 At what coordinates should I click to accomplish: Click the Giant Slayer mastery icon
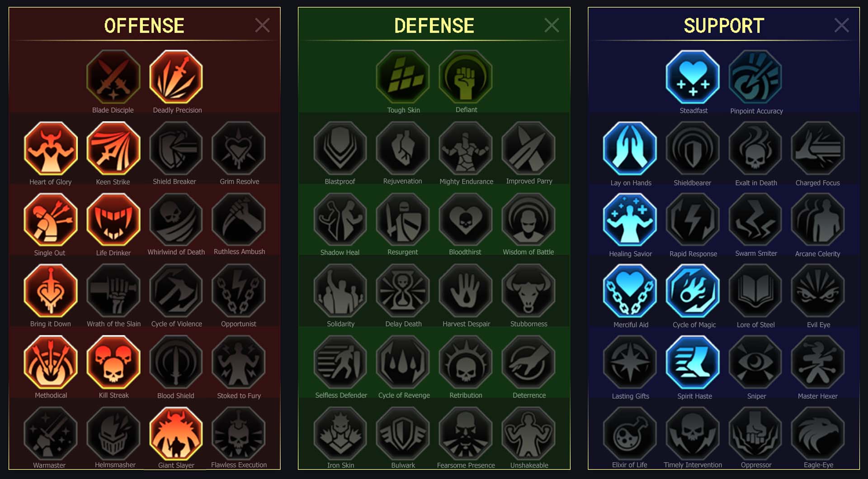coord(176,433)
